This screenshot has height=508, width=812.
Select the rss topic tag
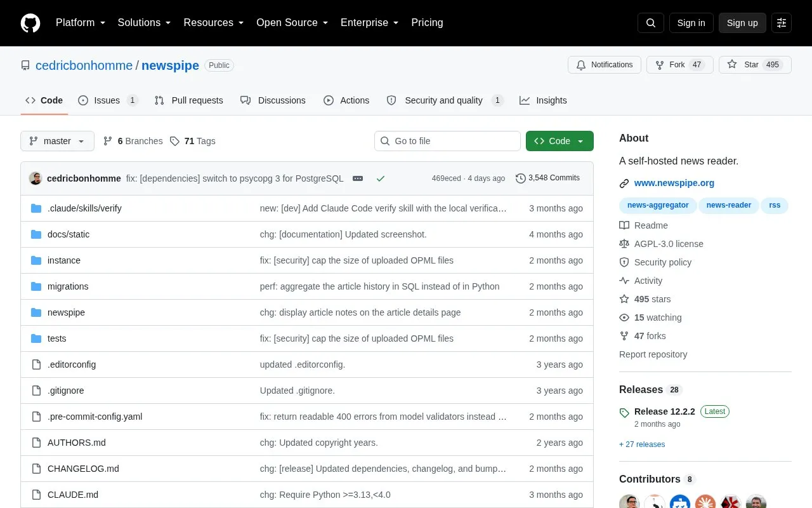(x=775, y=205)
